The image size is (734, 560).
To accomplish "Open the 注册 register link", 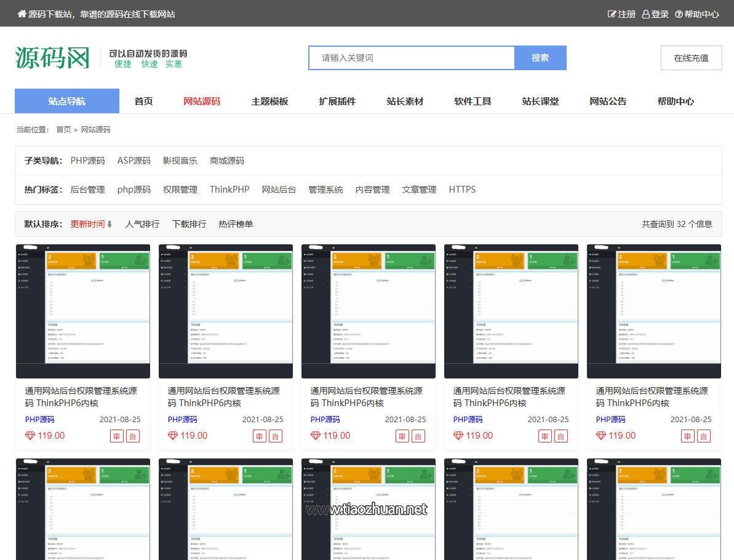I will click(x=621, y=14).
